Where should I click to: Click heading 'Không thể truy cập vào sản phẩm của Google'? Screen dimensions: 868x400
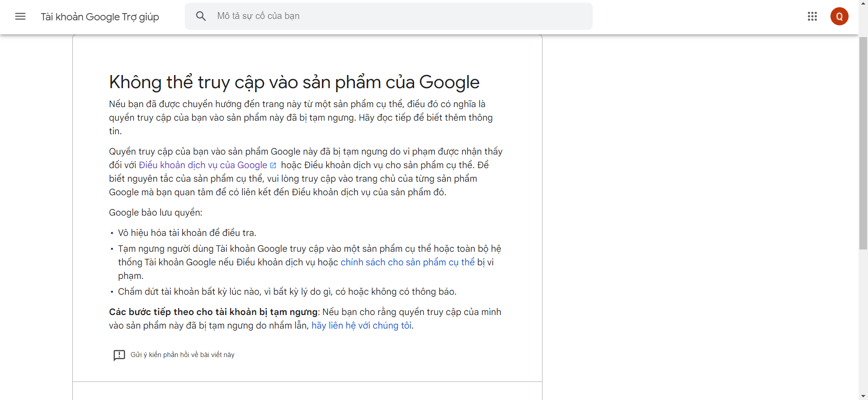(x=294, y=82)
